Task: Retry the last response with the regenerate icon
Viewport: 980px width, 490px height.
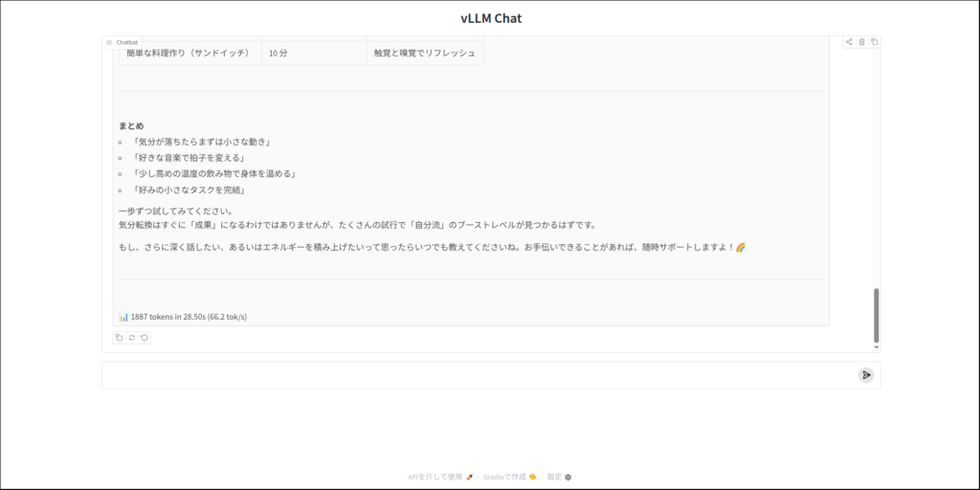Action: point(132,337)
